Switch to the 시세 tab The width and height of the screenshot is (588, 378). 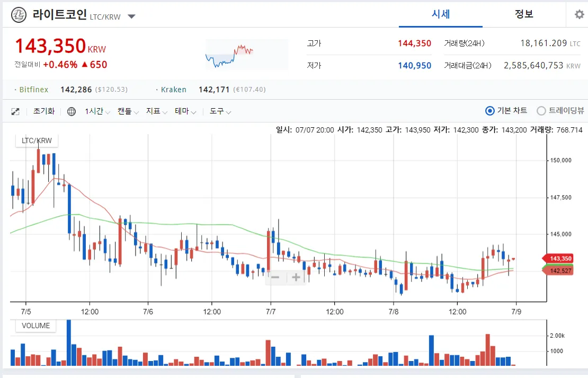coord(440,14)
